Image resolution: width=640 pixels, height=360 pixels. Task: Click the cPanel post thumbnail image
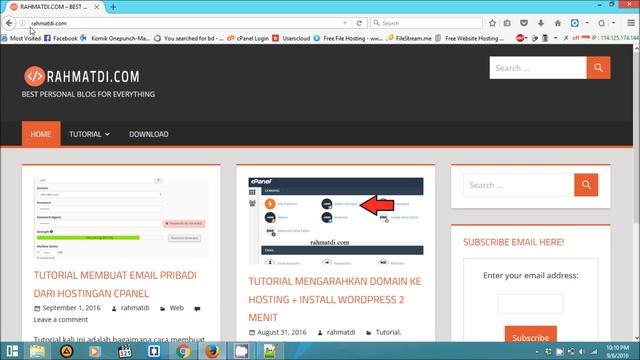point(336,221)
